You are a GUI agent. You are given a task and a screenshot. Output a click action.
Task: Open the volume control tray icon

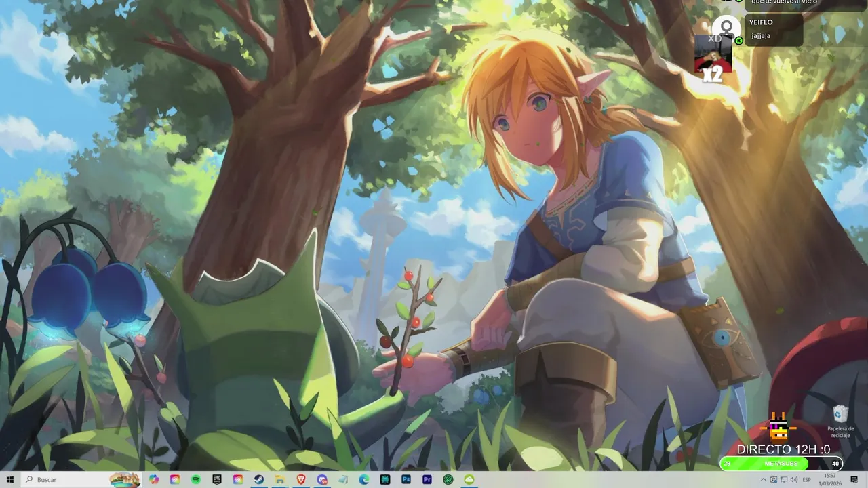(x=794, y=479)
